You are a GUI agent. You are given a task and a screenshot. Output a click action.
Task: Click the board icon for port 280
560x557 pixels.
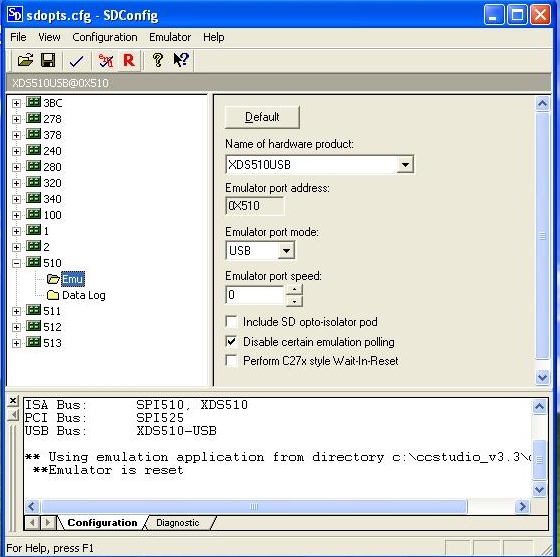tap(34, 166)
